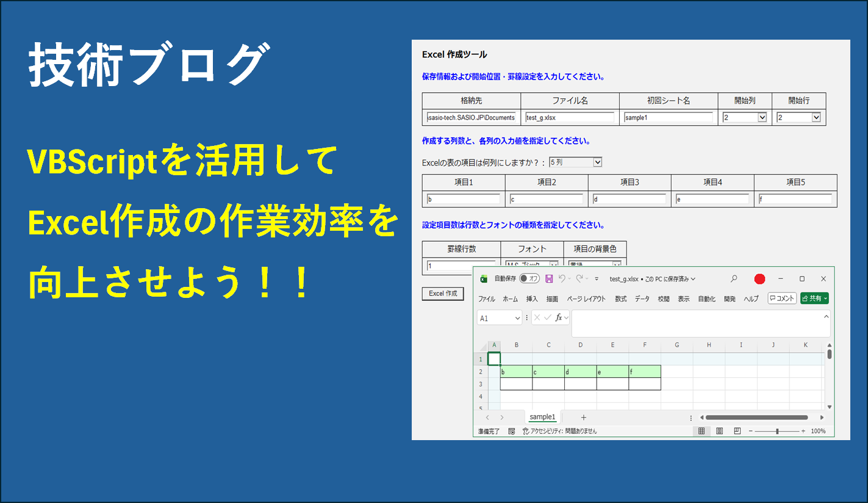Expand the A1 Name Box dropdown
868x503 pixels.
[x=518, y=318]
